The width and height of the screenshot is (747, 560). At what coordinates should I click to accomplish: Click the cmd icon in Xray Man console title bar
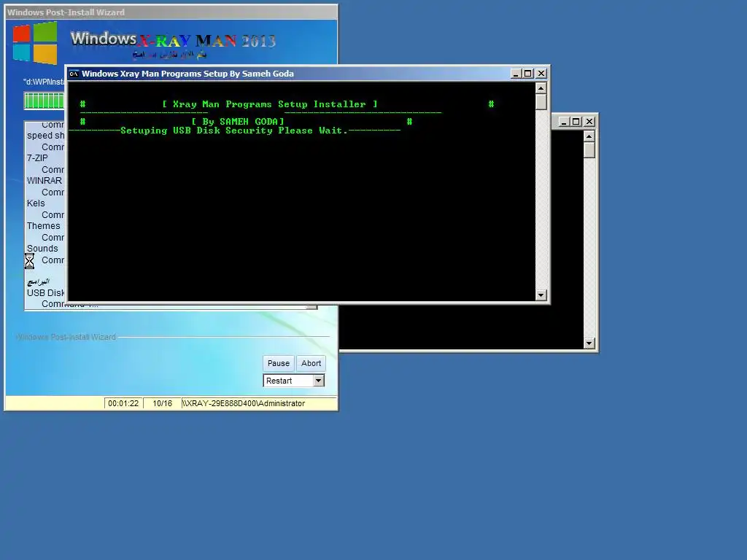pos(74,74)
